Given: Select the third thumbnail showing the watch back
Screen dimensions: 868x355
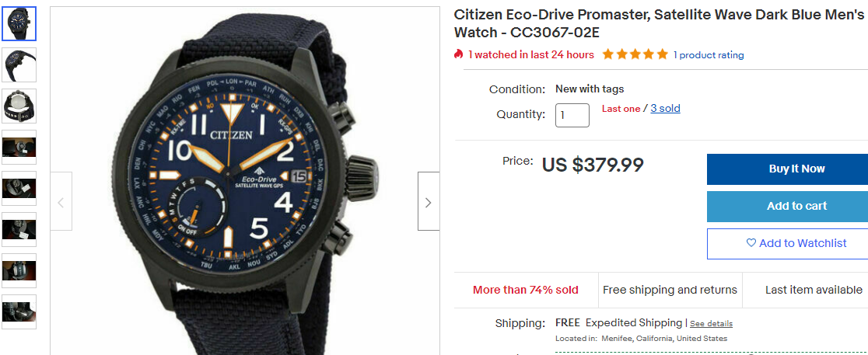Looking at the screenshot, I should pos(19,106).
